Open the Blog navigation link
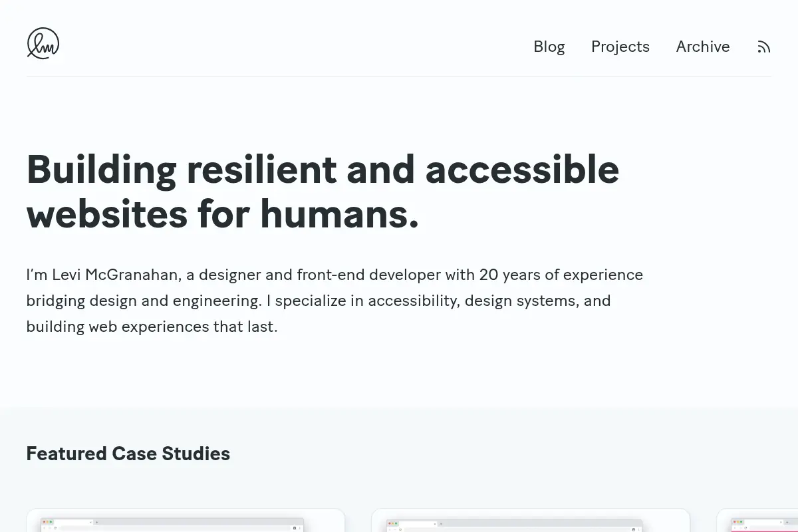The image size is (798, 532). pos(549,47)
